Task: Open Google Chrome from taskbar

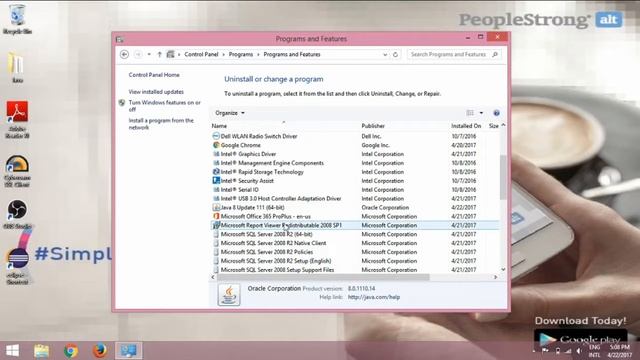Action: pyautogui.click(x=71, y=351)
